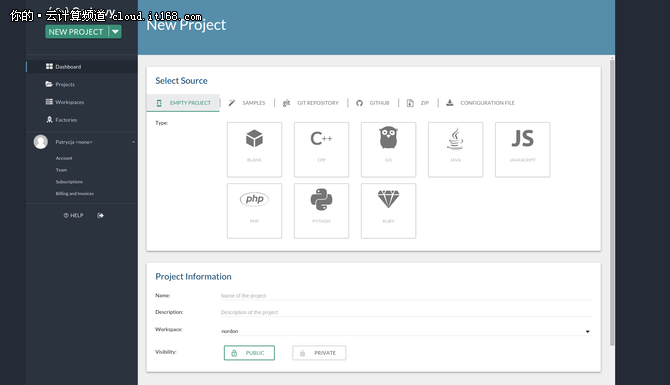Choose the JavaScript JS project type

pyautogui.click(x=523, y=150)
